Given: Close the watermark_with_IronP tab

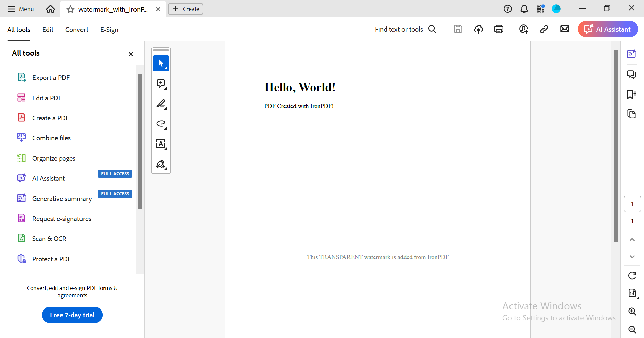Looking at the screenshot, I should coord(158,9).
